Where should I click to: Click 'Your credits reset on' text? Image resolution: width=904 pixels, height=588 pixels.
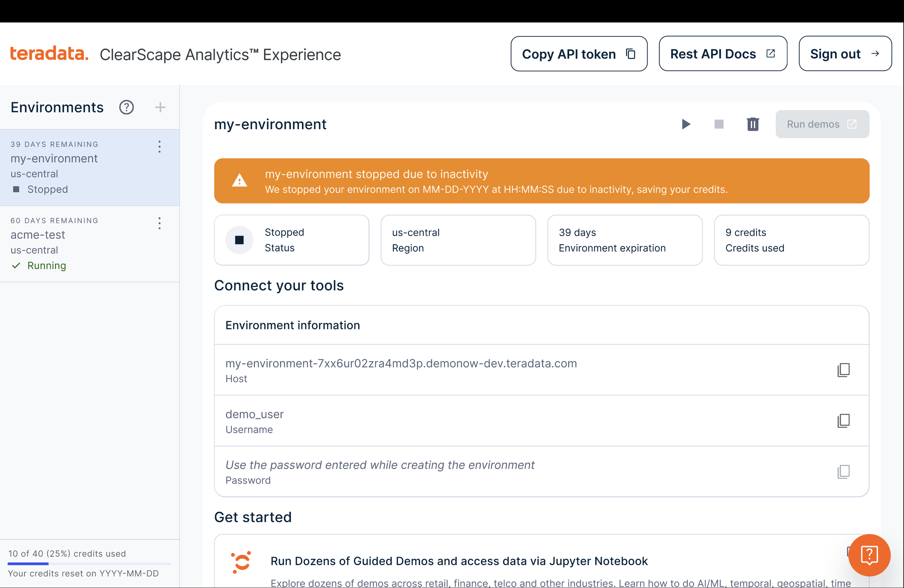click(x=83, y=573)
